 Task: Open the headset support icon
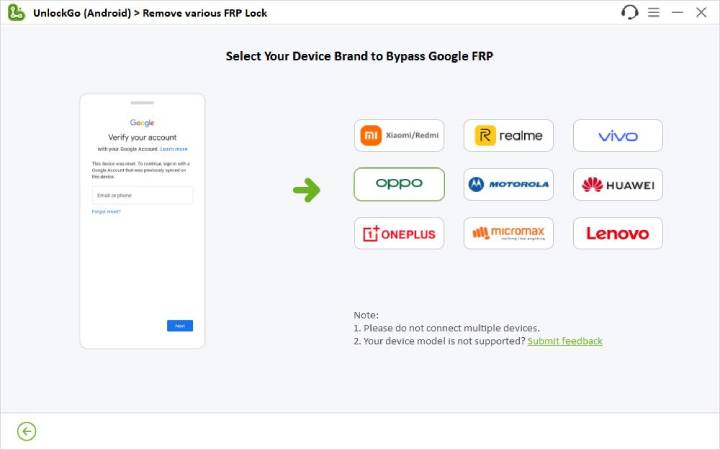click(x=630, y=12)
